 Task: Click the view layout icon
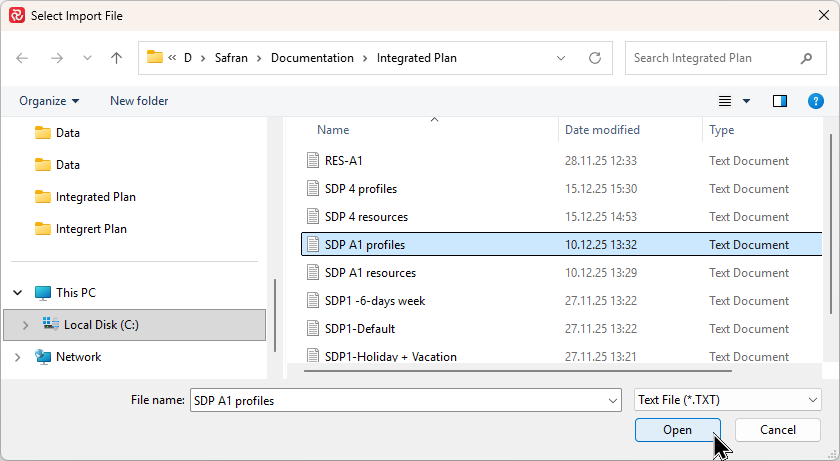(x=726, y=101)
